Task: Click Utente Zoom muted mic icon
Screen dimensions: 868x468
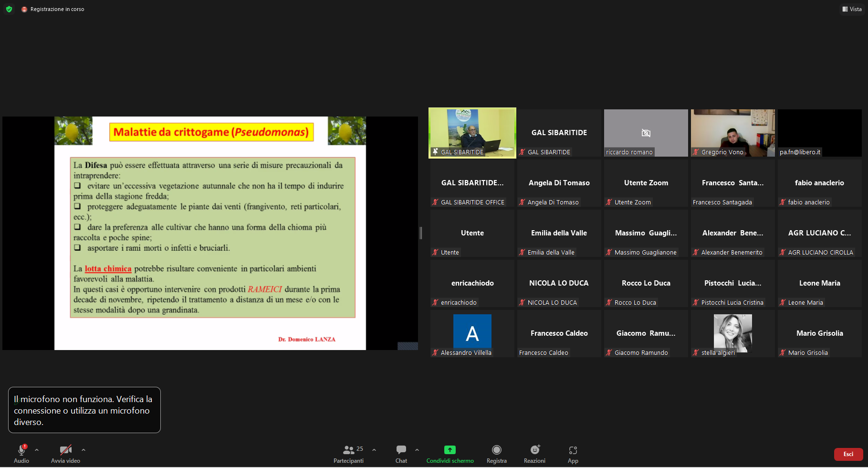Action: (x=609, y=202)
